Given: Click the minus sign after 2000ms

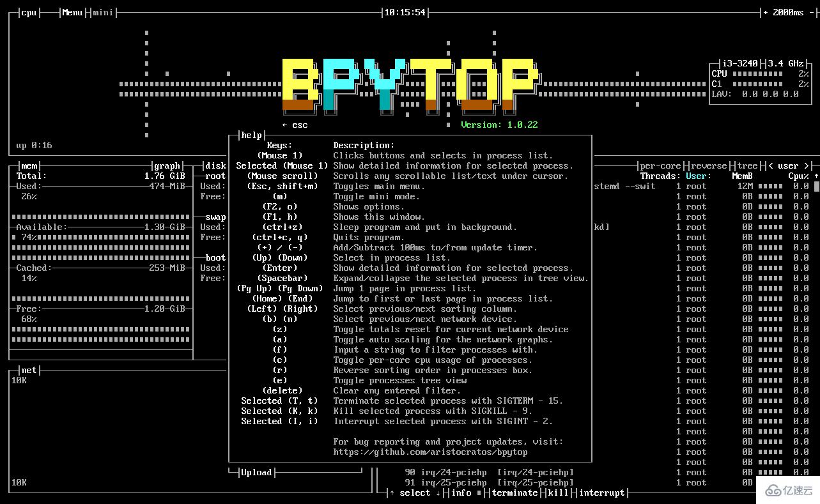Looking at the screenshot, I should (812, 12).
